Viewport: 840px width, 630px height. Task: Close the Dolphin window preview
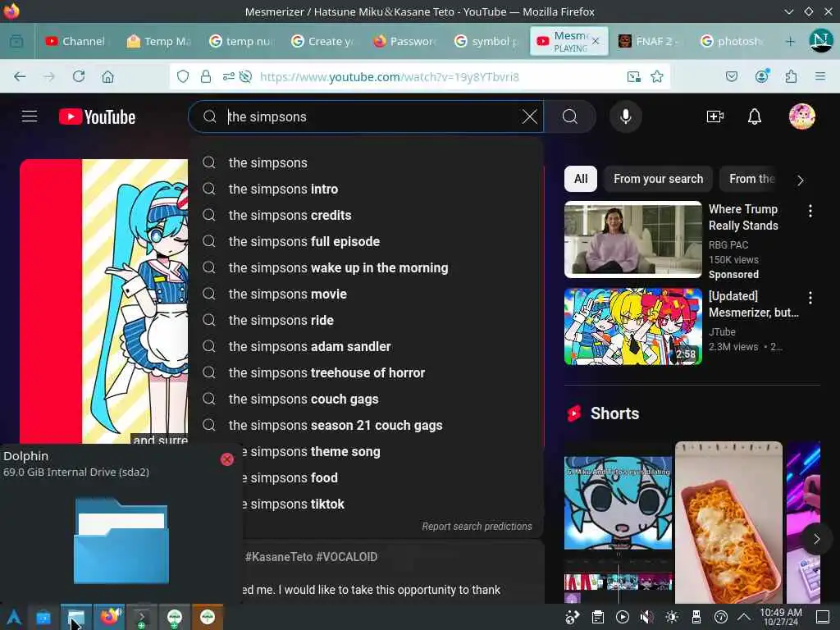[x=226, y=459]
